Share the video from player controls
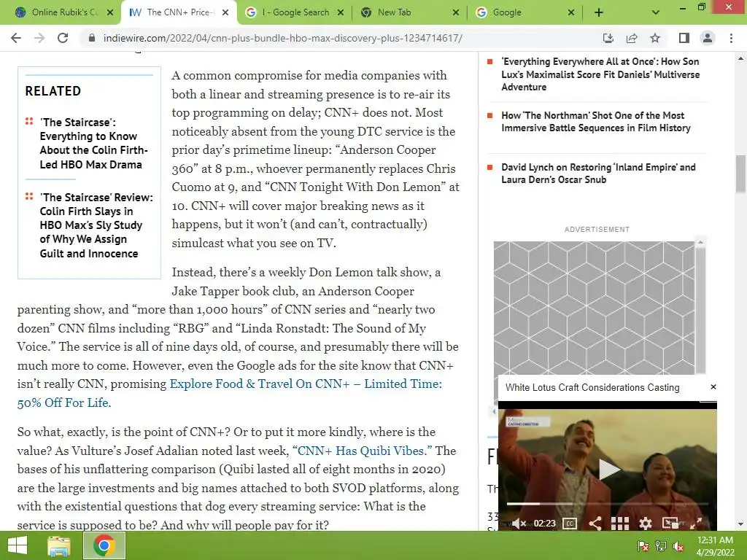Screen dimensions: 747x560 click(x=595, y=524)
